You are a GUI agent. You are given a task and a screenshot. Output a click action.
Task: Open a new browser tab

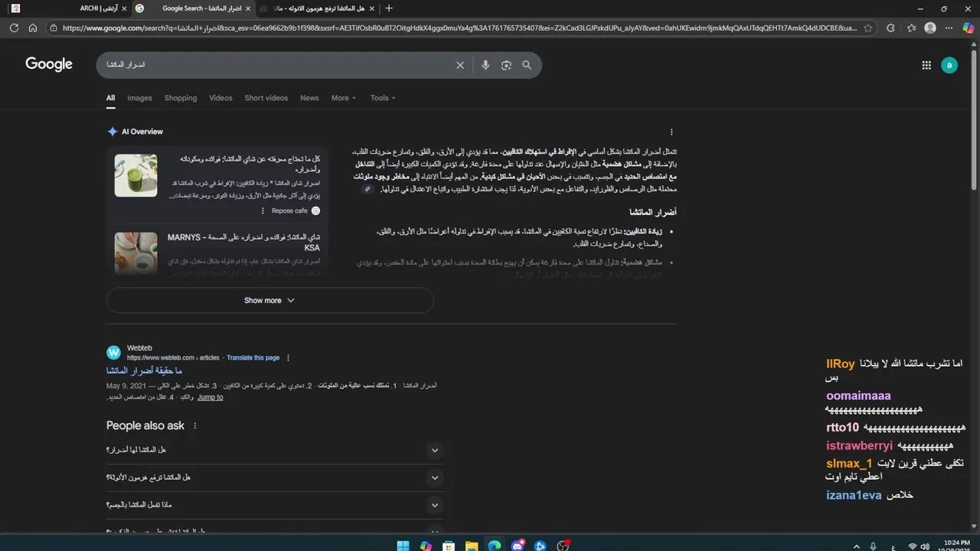point(389,8)
